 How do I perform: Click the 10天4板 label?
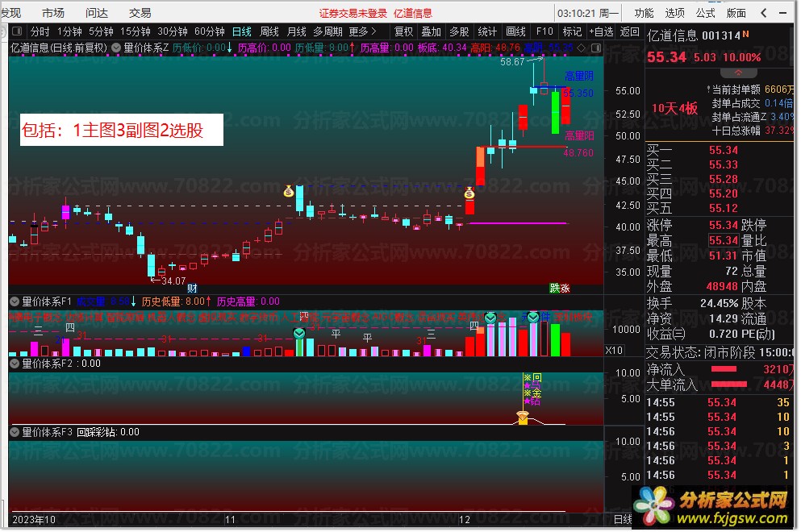point(674,108)
